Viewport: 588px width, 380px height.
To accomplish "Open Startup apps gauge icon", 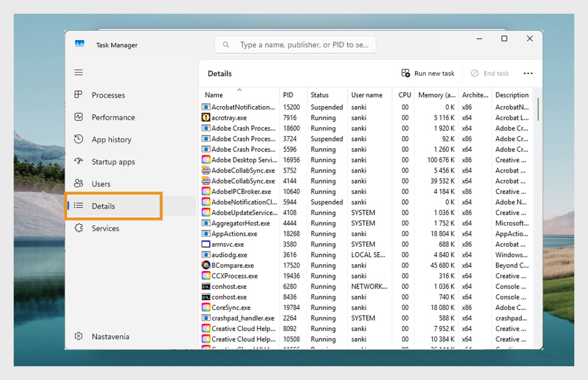I will pos(78,161).
